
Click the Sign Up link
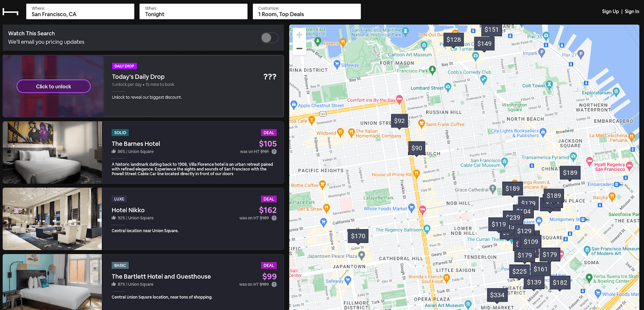[x=610, y=12]
